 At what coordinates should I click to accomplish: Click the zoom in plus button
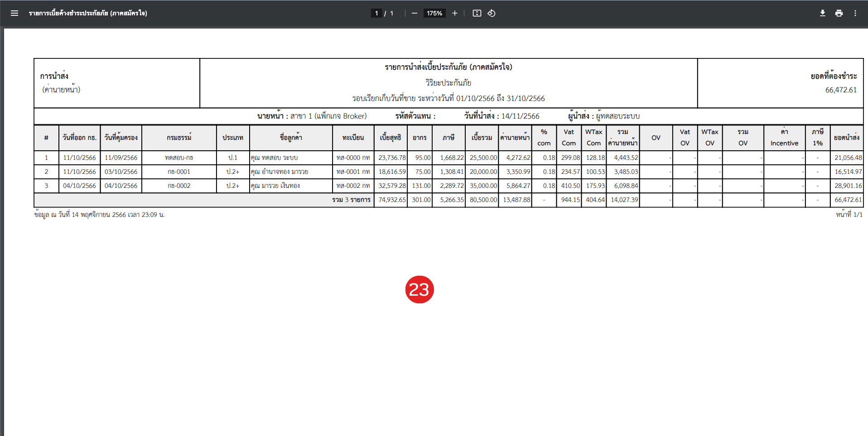coord(455,13)
